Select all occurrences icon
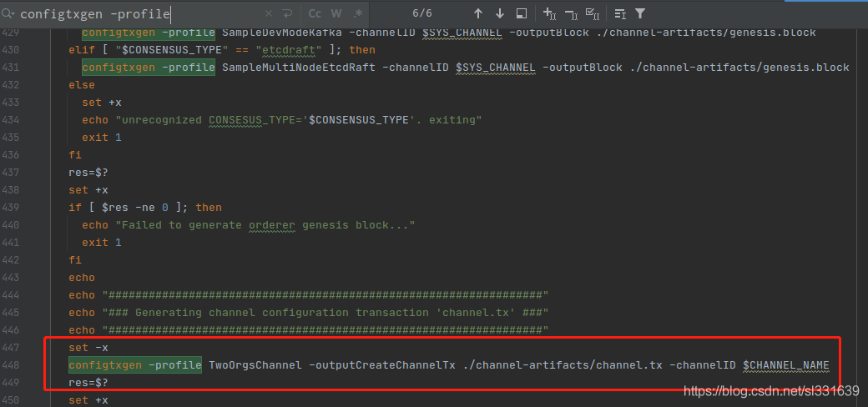The width and height of the screenshot is (868, 407). click(x=593, y=13)
